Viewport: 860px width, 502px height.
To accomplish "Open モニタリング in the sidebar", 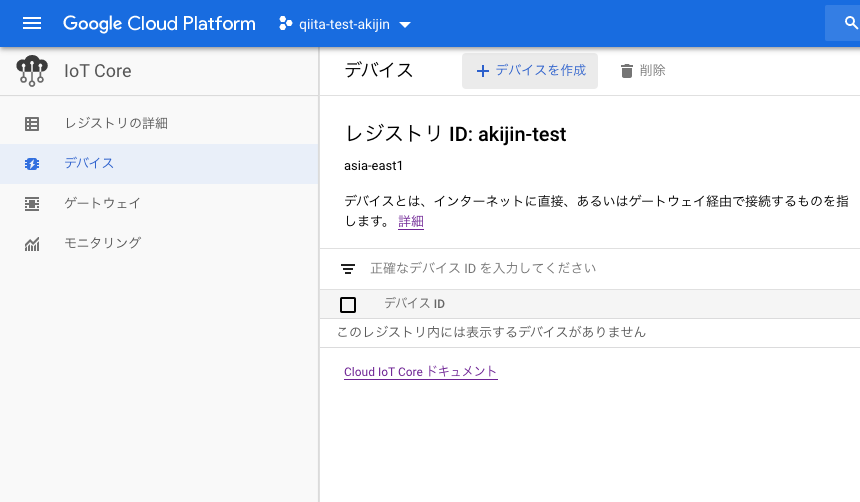I will 159,243.
